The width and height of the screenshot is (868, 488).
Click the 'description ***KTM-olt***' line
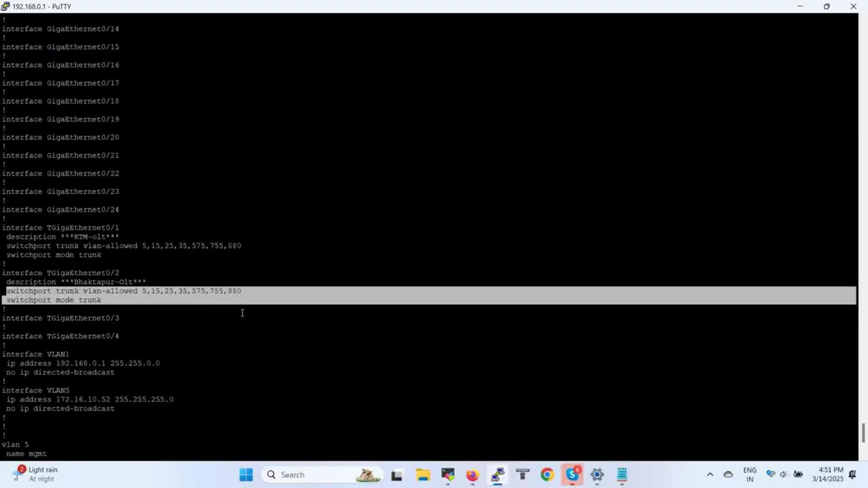point(62,237)
